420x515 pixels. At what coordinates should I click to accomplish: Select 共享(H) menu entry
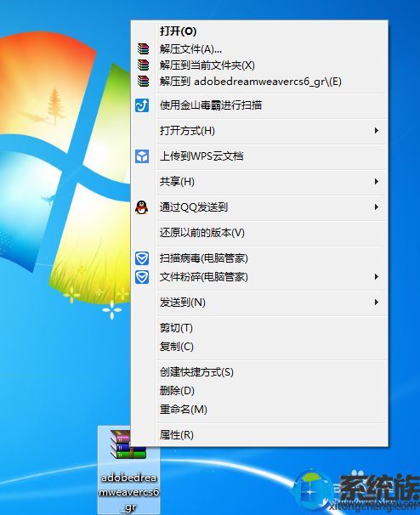259,182
